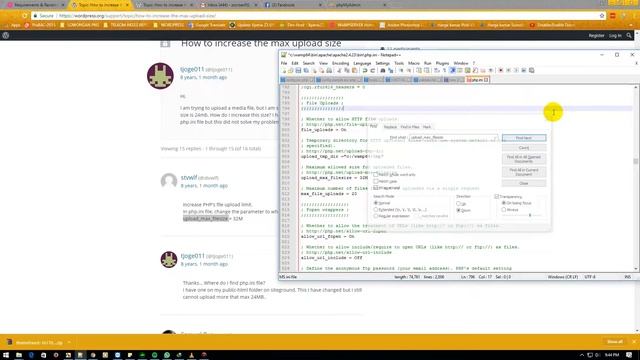The image size is (640, 360).
Task: Open VLC cone icon in taskbar
Action: pos(191,355)
